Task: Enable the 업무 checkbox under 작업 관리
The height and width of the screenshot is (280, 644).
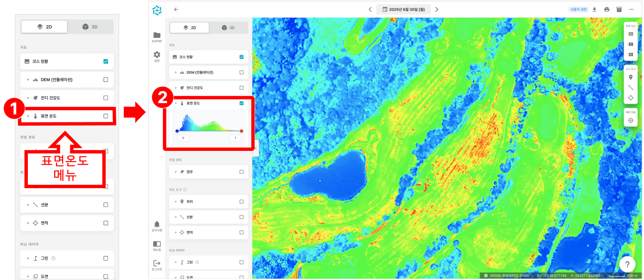Action: (x=241, y=172)
